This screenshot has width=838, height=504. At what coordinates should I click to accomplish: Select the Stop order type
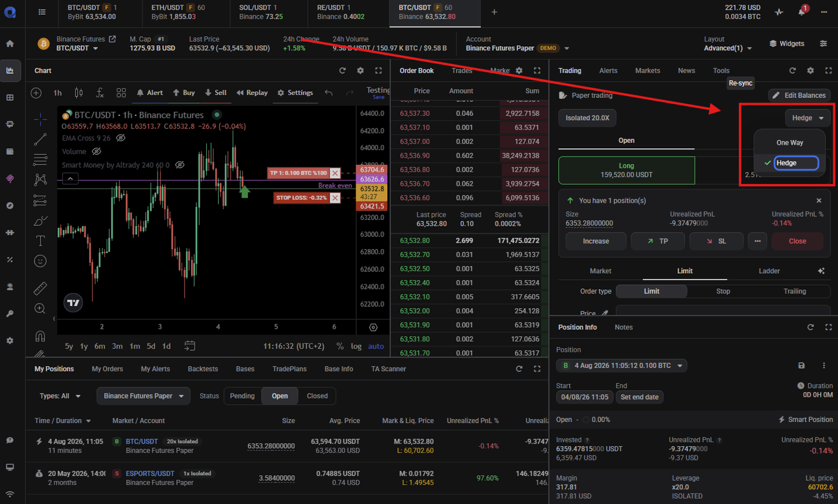723,291
